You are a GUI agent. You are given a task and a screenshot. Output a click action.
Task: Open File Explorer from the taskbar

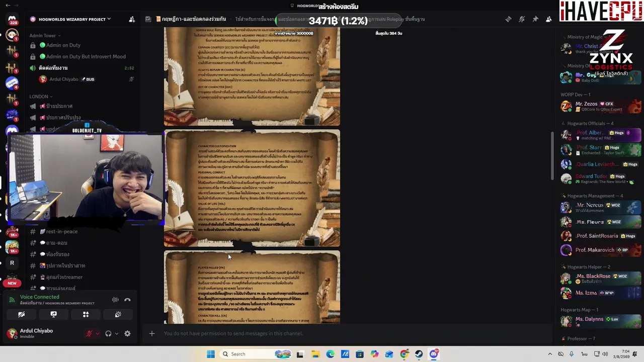[315, 354]
